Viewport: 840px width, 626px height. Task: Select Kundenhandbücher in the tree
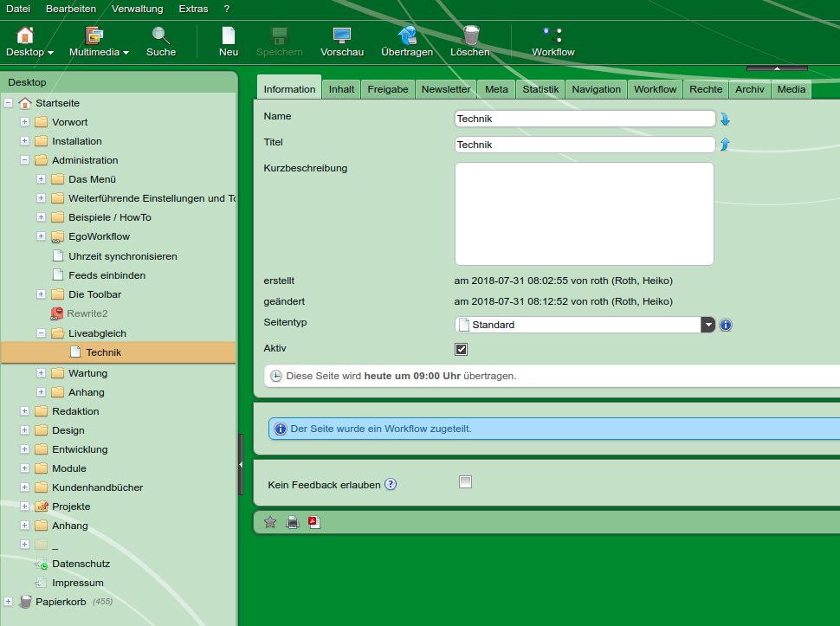98,487
